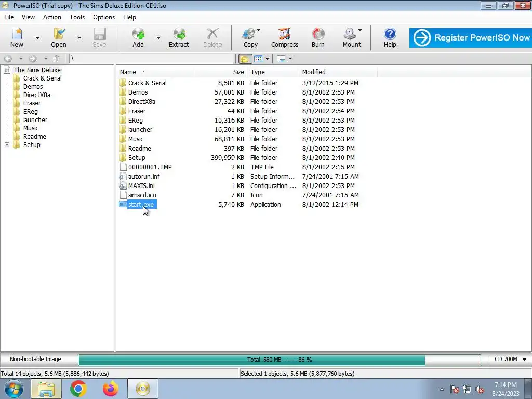Open the panel layout dropdown arrow
532x399 pixels.
[290, 59]
